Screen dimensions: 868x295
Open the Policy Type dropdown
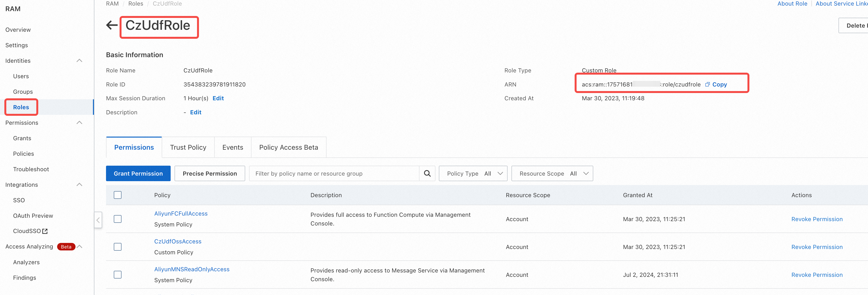(473, 173)
